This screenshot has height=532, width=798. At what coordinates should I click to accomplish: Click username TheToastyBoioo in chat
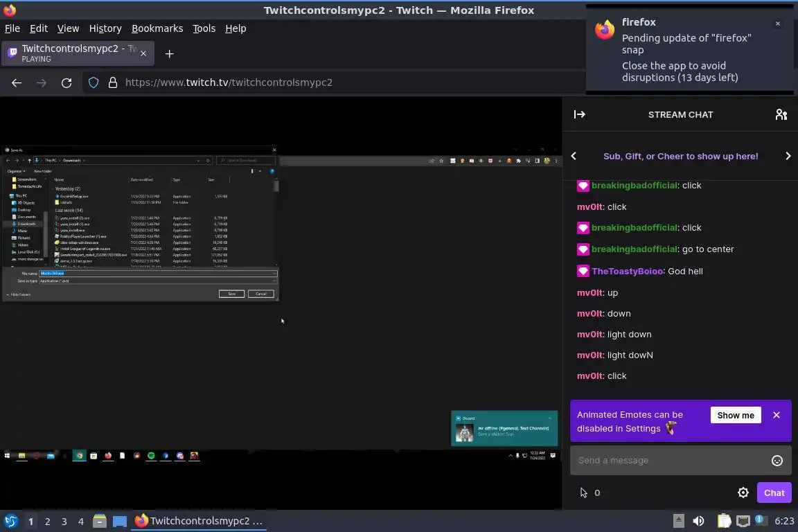pos(627,272)
